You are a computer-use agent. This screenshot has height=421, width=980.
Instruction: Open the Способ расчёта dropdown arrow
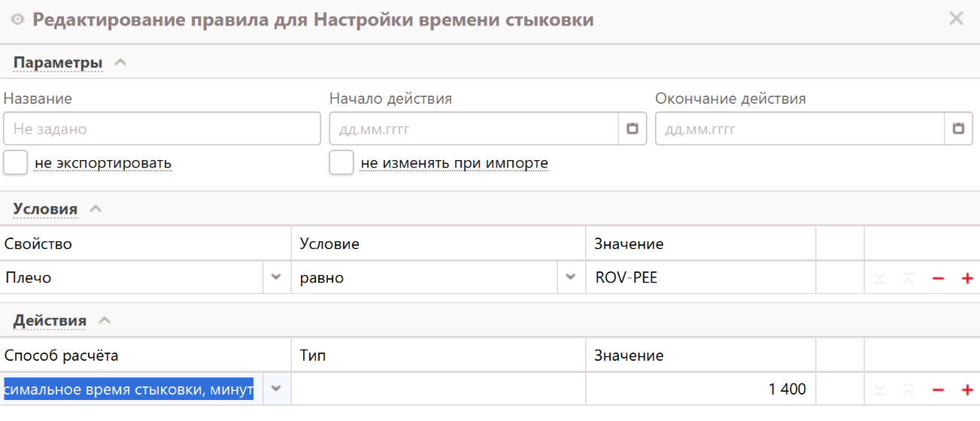pos(276,389)
